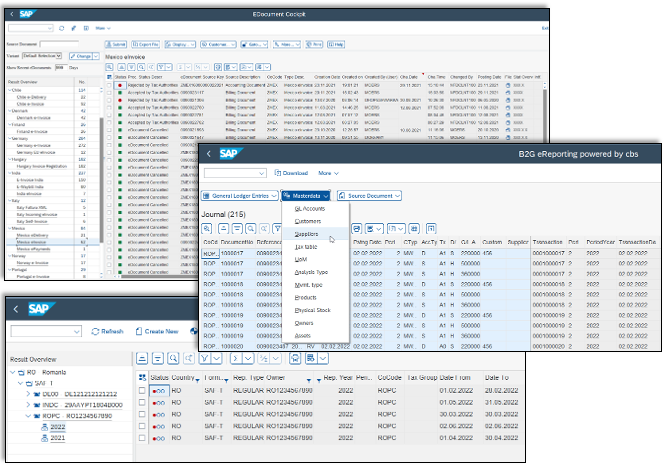Select Chile e-Delivery in the cockpit tree
The height and width of the screenshot is (467, 667).
click(x=31, y=97)
